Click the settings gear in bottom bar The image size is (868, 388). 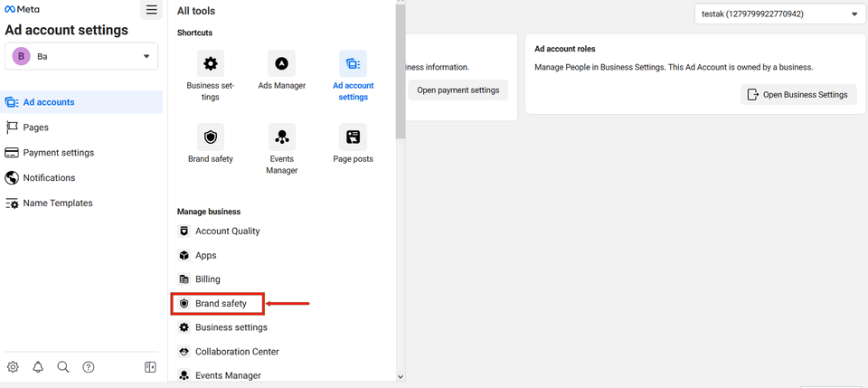pos(13,367)
